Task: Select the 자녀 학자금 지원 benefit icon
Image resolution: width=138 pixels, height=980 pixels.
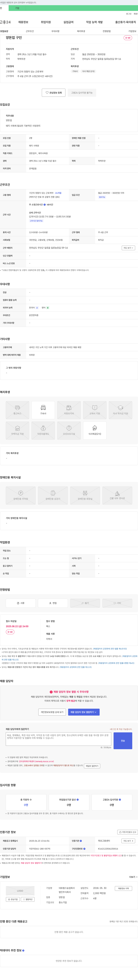Action: point(120,410)
